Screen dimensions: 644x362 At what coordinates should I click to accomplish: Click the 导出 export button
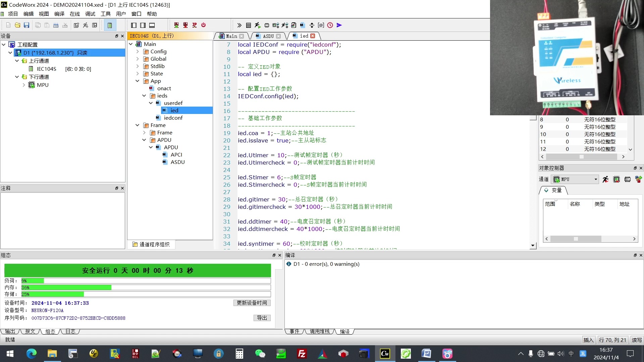coord(261,318)
